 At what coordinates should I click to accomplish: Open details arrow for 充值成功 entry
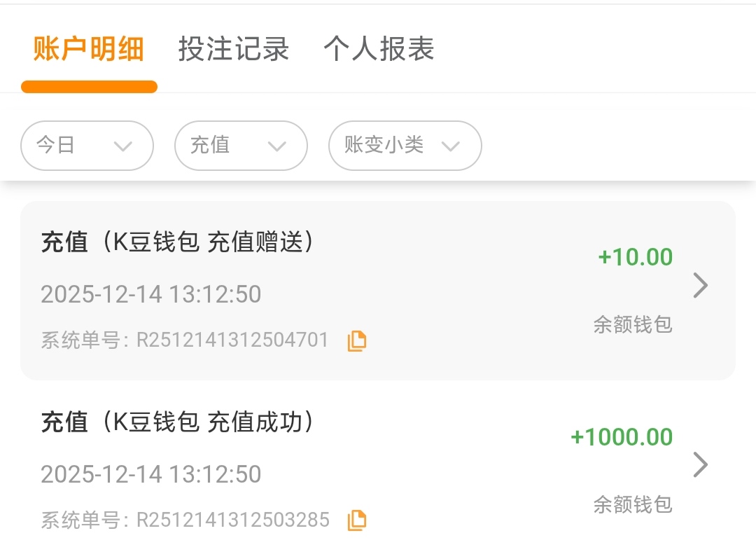tap(700, 465)
